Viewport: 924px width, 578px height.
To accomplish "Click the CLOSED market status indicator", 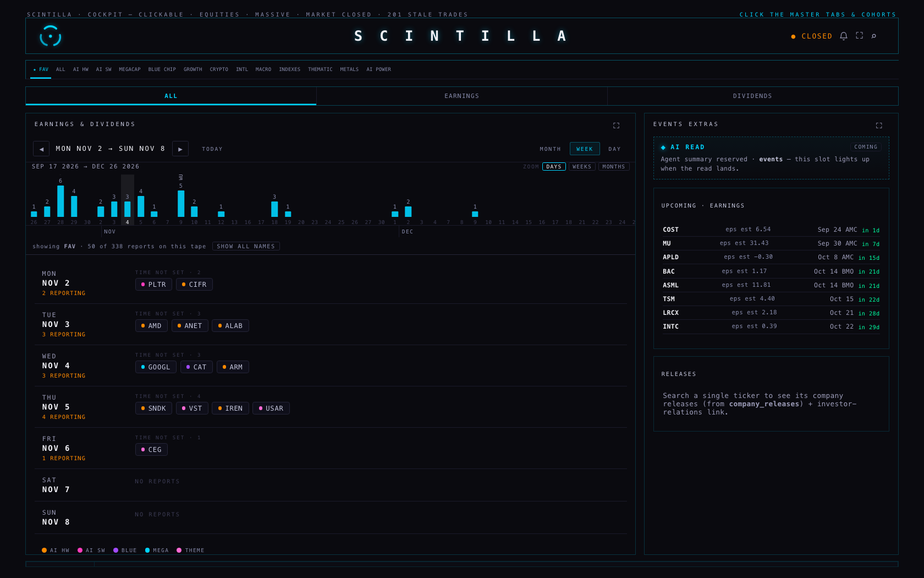I will [812, 36].
